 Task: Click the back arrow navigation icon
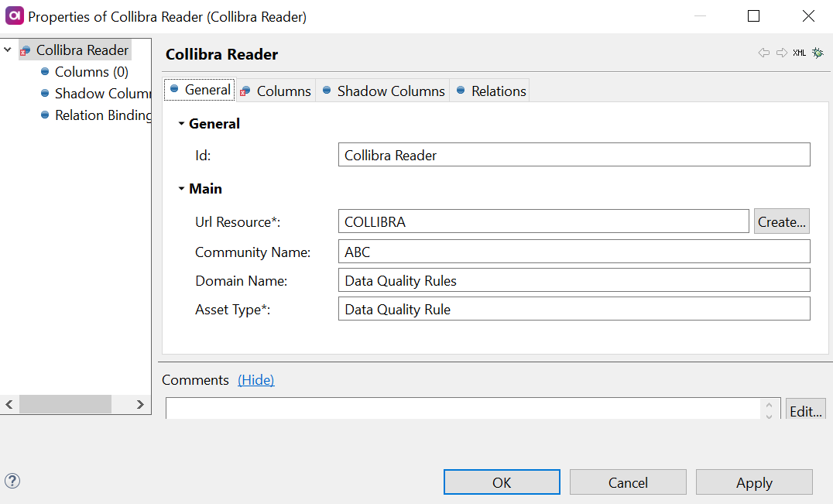(763, 53)
